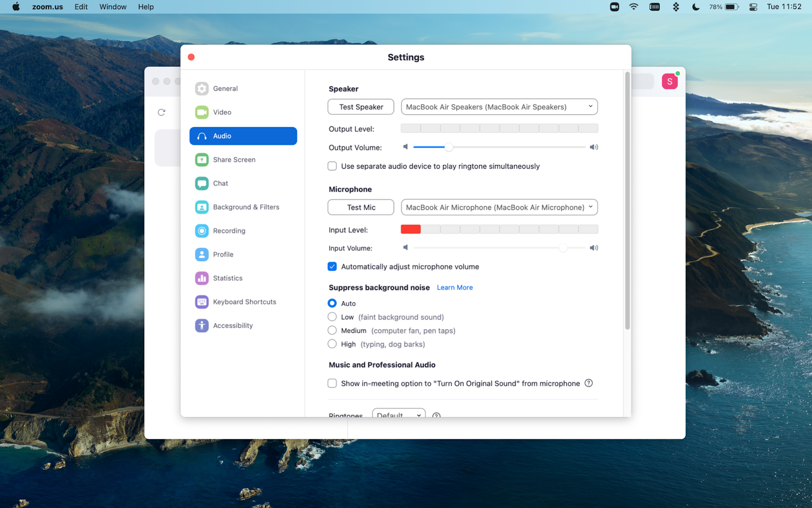The image size is (812, 508).
Task: Open Keyboard Shortcuts icon
Action: tap(201, 302)
